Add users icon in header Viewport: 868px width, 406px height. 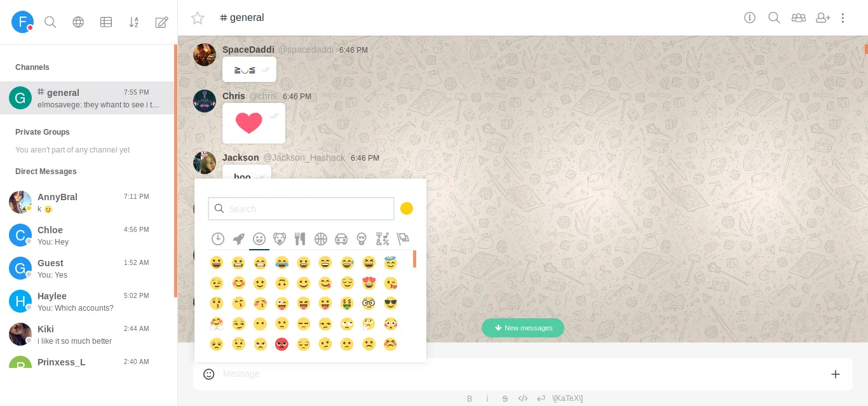[823, 18]
